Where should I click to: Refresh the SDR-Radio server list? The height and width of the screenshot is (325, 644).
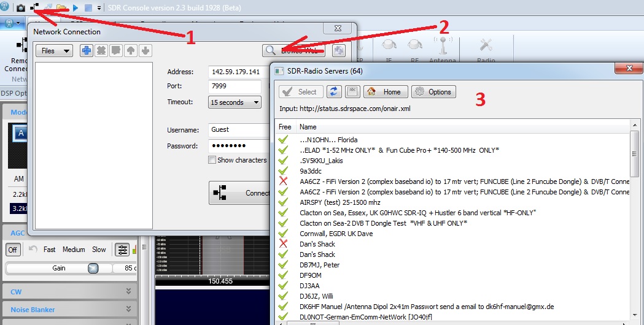[334, 91]
